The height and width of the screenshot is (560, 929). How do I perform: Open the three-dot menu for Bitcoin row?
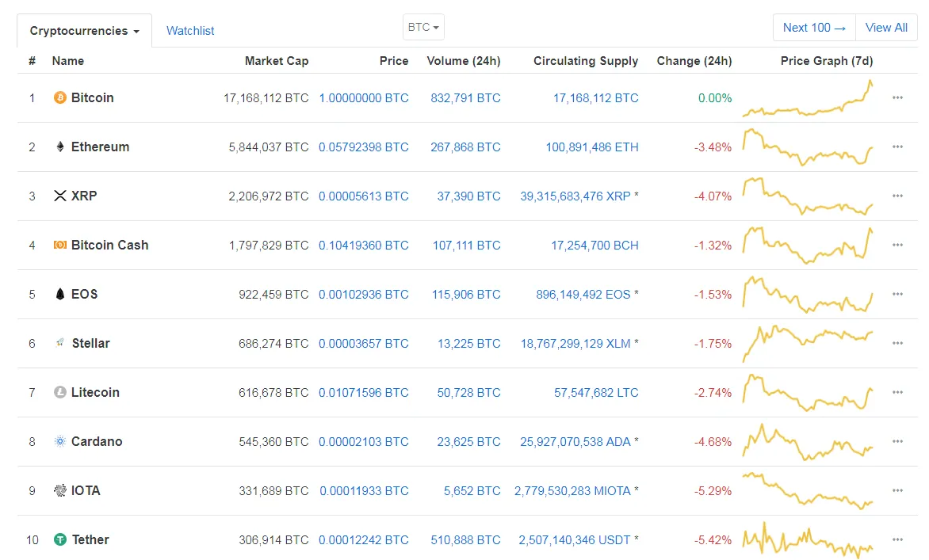click(897, 98)
